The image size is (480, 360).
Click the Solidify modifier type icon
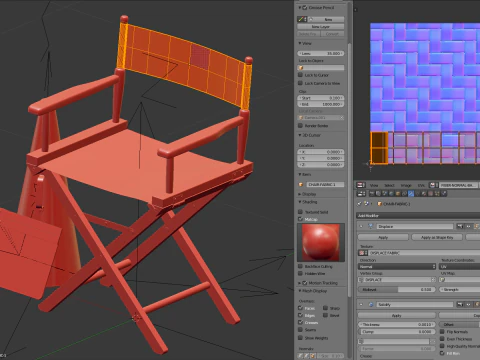371,304
